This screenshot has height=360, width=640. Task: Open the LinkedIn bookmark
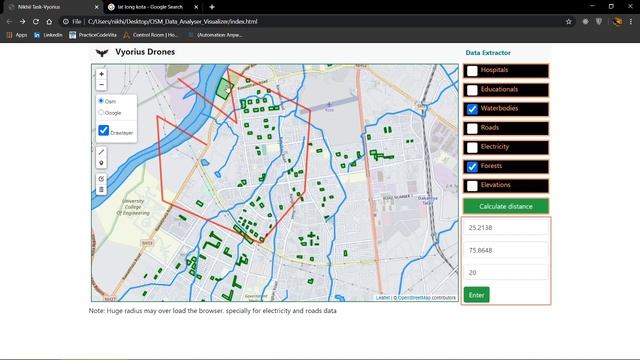(48, 35)
